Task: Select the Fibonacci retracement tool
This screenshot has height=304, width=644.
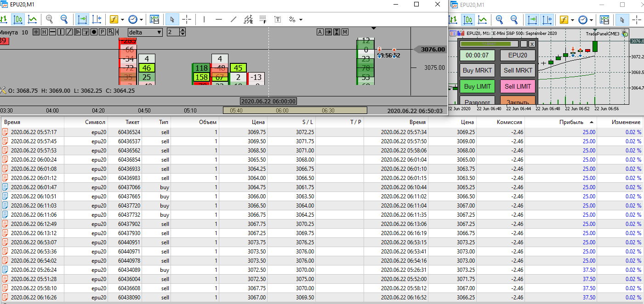Action: (263, 19)
